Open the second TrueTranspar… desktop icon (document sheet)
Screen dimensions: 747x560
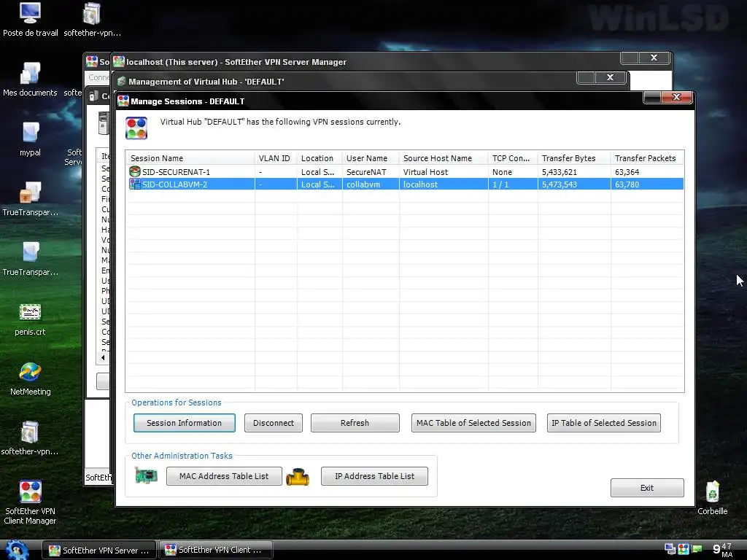30,259
